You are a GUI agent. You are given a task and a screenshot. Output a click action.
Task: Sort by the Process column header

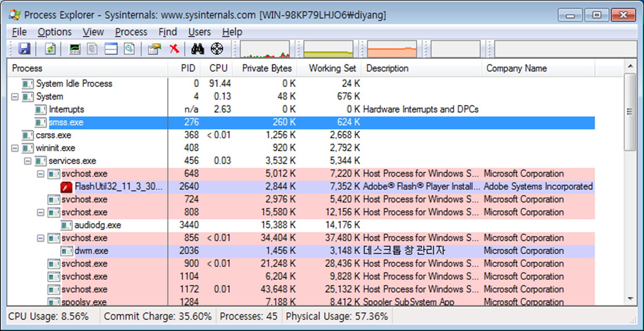(88, 68)
